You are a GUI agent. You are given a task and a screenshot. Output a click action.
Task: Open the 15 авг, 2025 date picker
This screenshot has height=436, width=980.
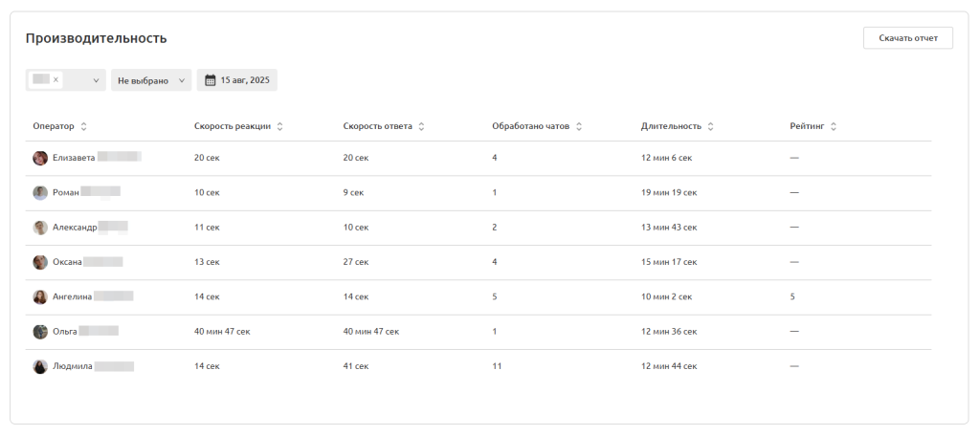pos(244,80)
